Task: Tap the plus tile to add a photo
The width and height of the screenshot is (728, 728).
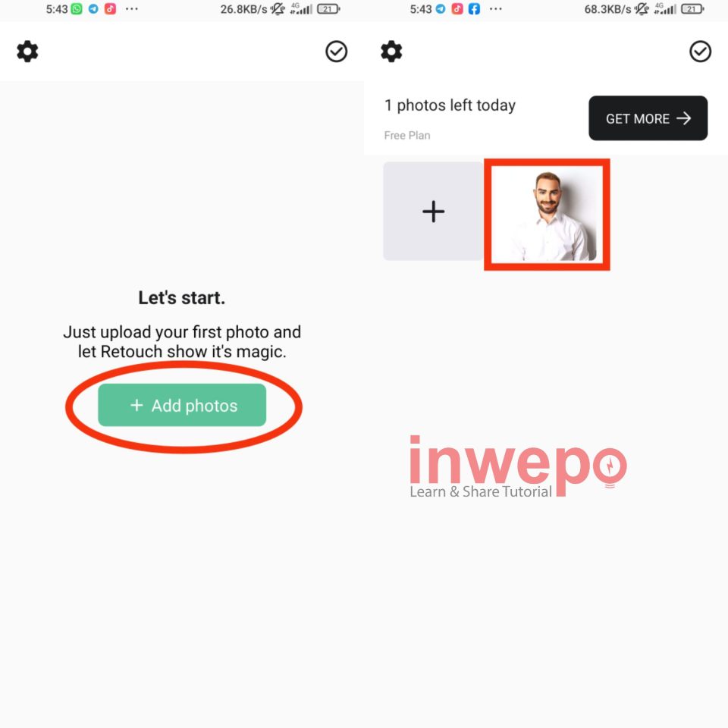Action: [x=434, y=212]
